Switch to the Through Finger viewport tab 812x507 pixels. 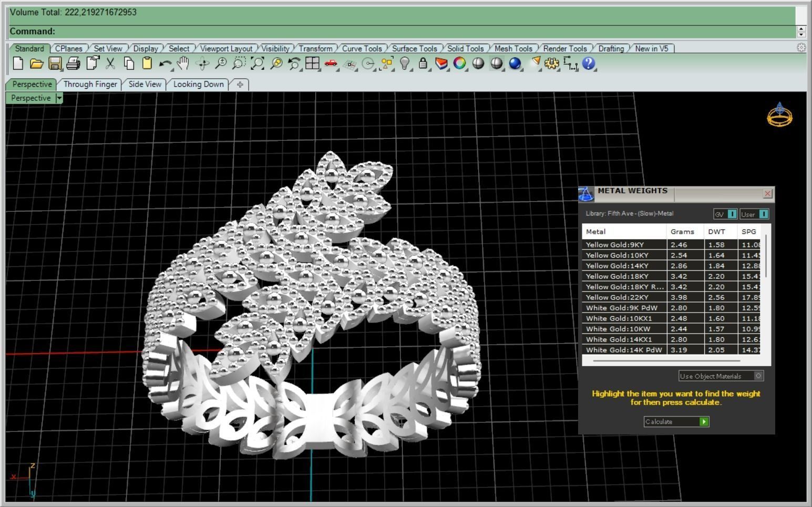point(90,84)
